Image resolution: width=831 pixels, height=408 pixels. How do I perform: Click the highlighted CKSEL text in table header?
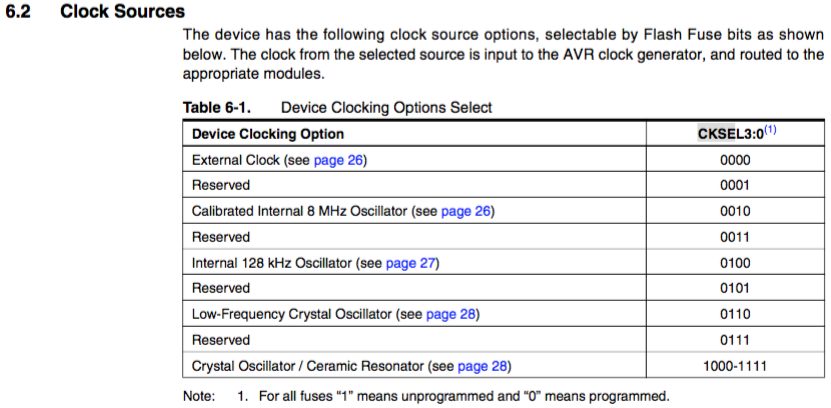(x=716, y=134)
